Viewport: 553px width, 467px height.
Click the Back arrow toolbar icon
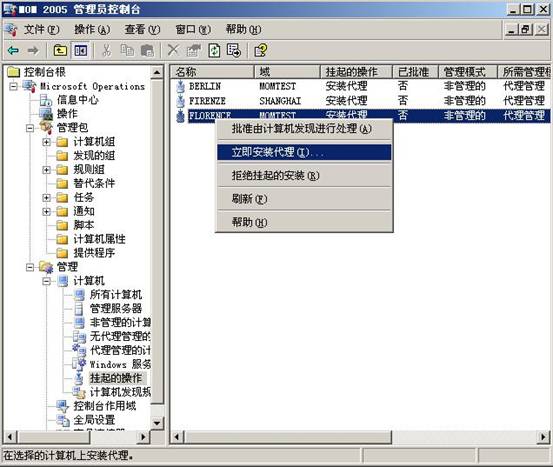point(13,50)
